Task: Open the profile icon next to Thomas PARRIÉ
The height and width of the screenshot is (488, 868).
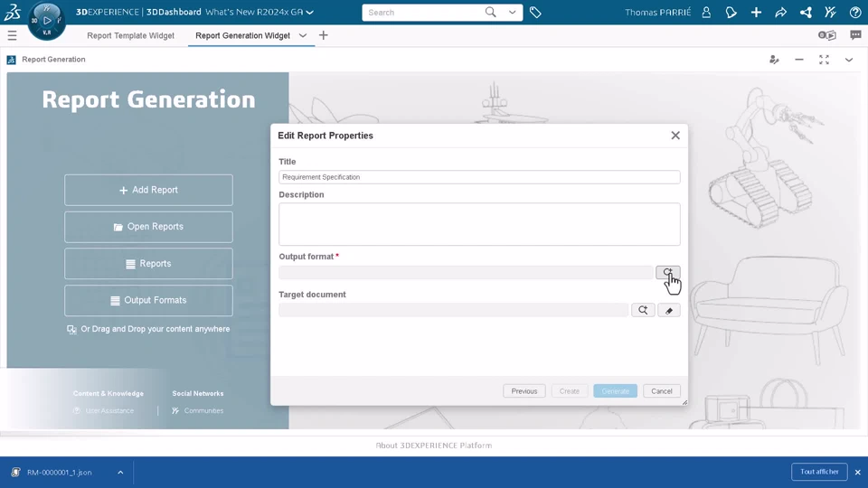Action: point(706,12)
